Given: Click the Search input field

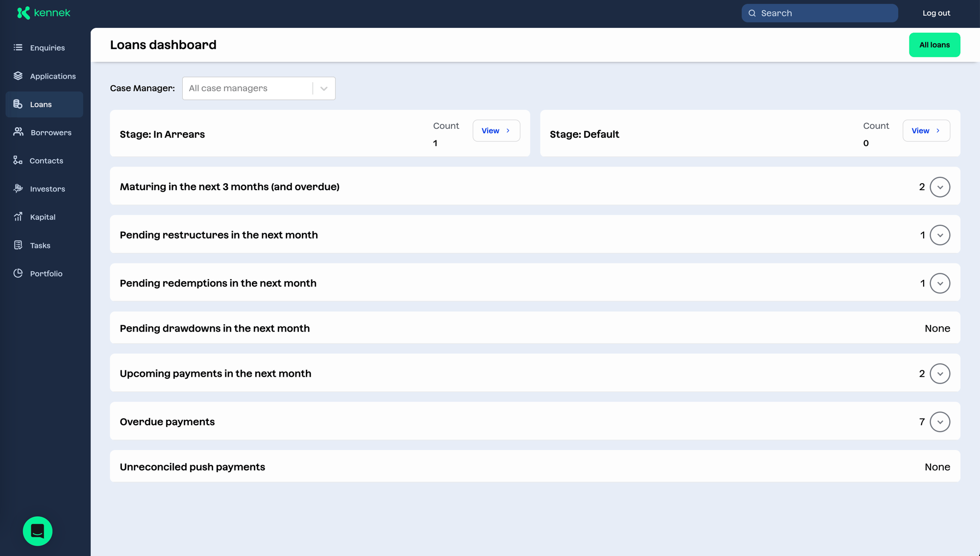Looking at the screenshot, I should coord(819,13).
